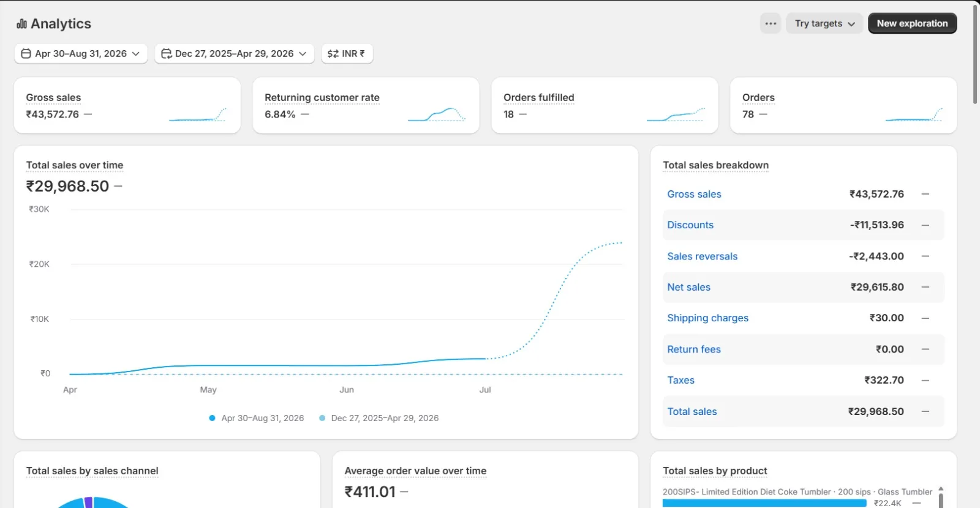Click the ₹411.01 average order value

click(x=370, y=492)
